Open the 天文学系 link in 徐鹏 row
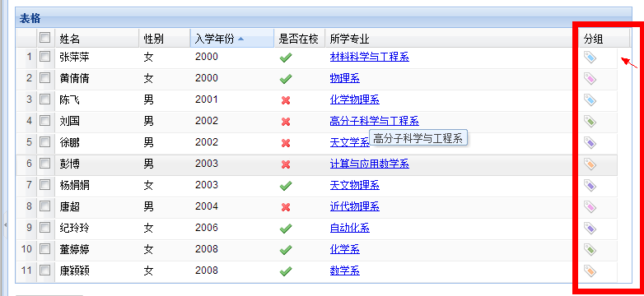 [350, 142]
